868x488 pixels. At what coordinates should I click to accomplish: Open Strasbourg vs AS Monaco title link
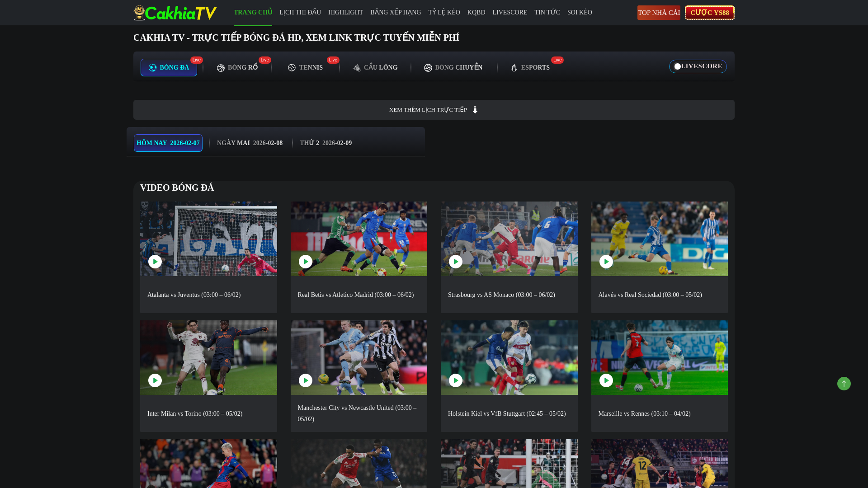coord(501,295)
